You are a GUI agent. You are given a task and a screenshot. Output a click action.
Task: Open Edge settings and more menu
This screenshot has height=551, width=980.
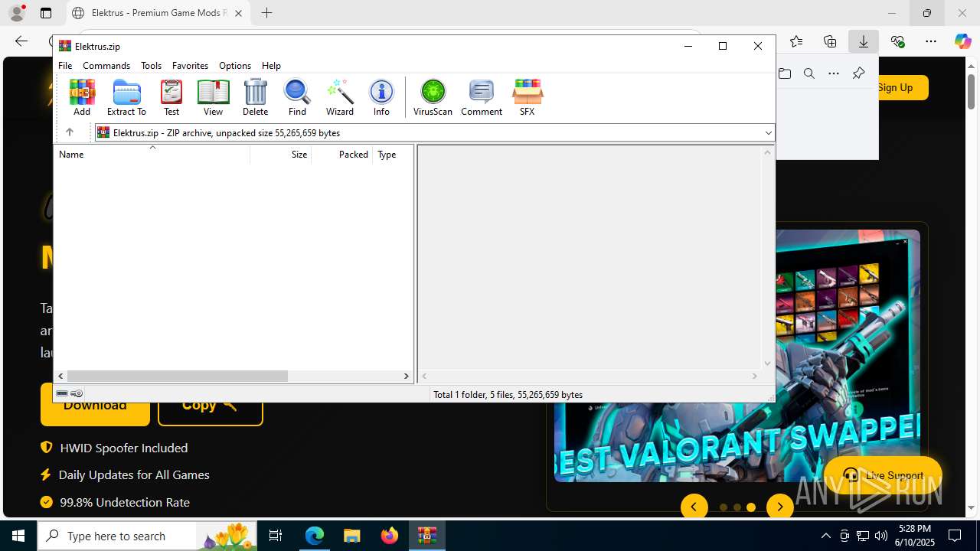pyautogui.click(x=931, y=41)
